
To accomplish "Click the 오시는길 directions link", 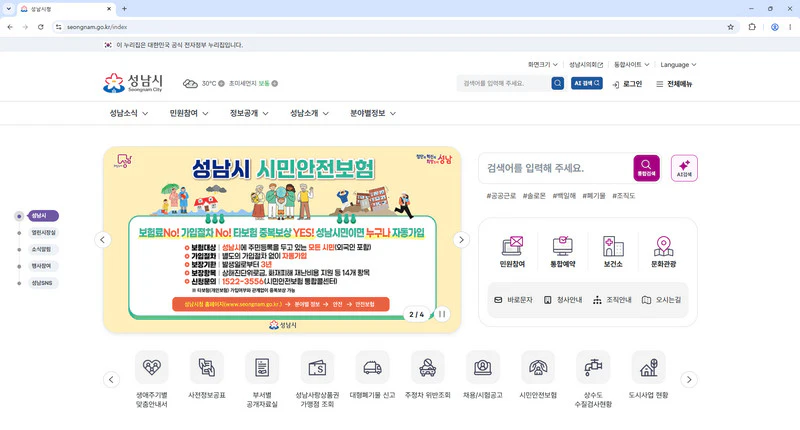I will pos(661,300).
